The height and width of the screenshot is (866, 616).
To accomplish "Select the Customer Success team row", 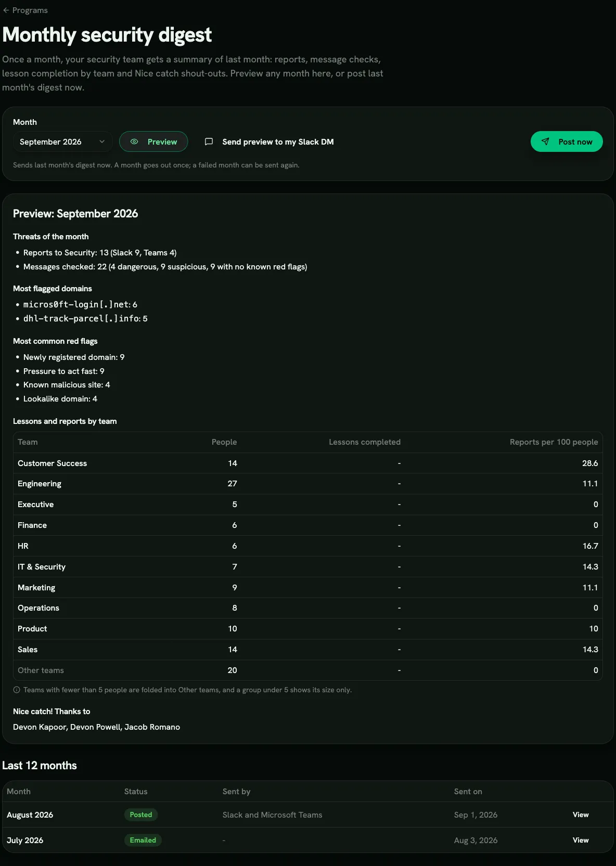I will [308, 463].
